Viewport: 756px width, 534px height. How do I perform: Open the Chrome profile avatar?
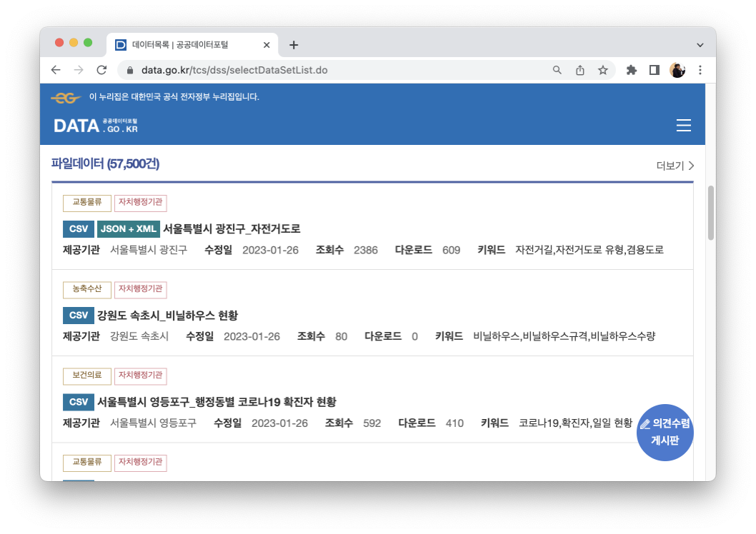(x=677, y=70)
